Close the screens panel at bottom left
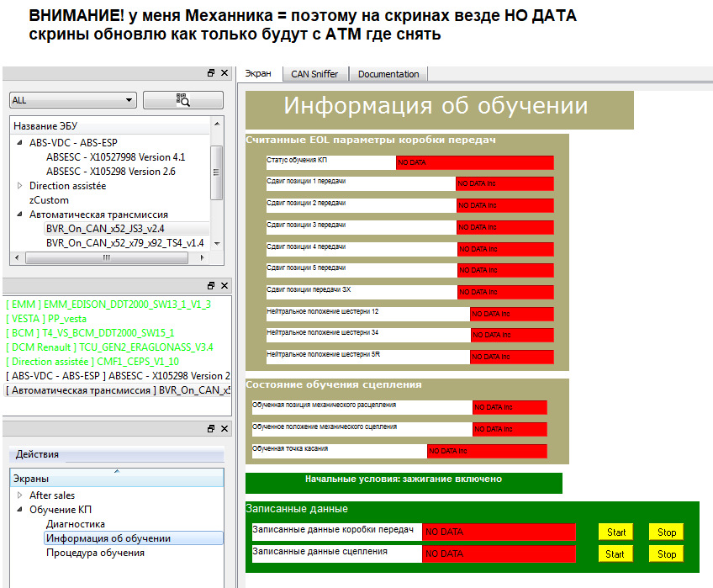This screenshot has height=588, width=713. click(x=224, y=429)
